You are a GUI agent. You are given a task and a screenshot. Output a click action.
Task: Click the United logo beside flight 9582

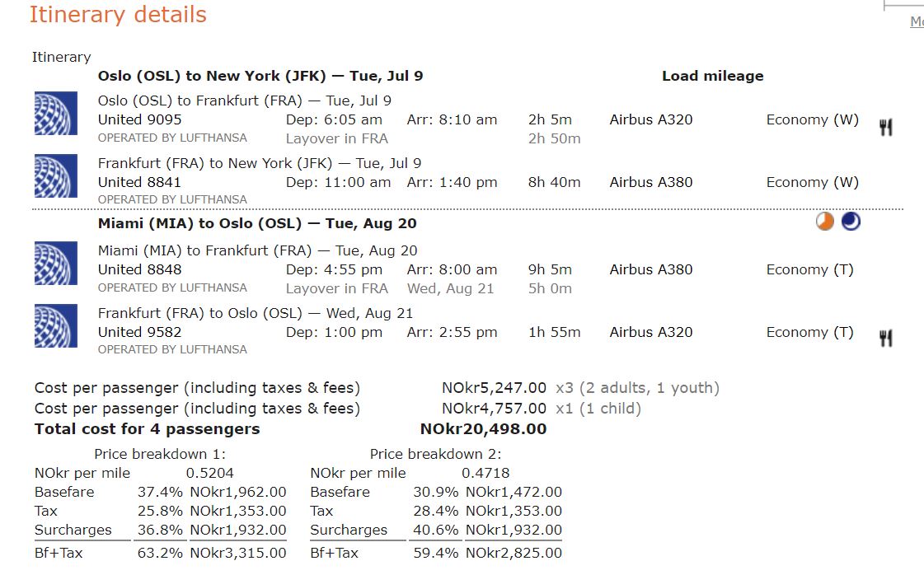56,325
